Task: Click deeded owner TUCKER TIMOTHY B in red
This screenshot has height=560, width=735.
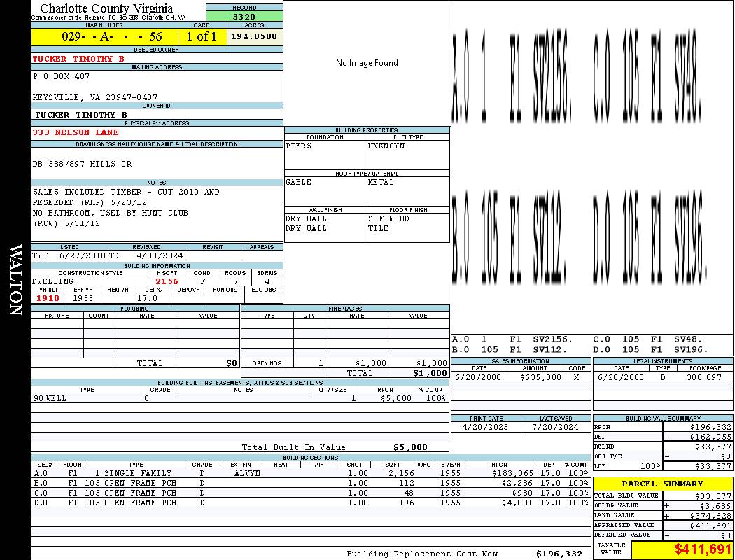Action: [x=78, y=59]
